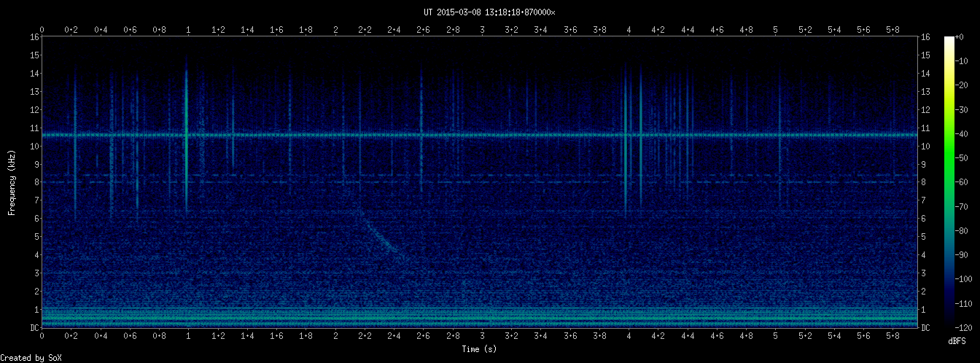Click the 4.4 tick label on the bottom time axis
The image size is (980, 363).
pos(688,337)
